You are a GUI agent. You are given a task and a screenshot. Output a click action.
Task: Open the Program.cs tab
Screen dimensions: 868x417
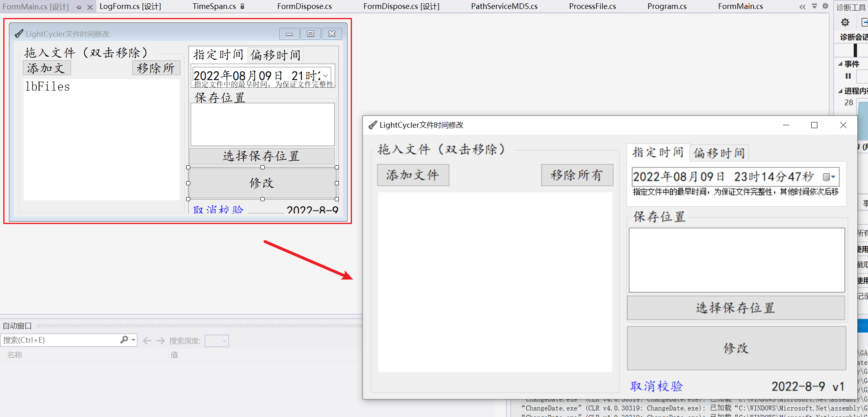[x=667, y=7]
